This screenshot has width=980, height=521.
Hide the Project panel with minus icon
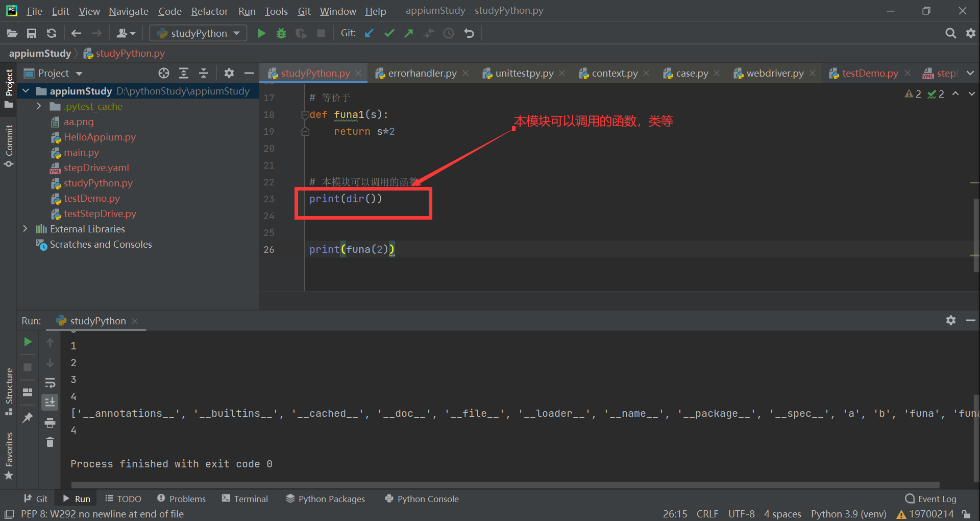[x=249, y=73]
